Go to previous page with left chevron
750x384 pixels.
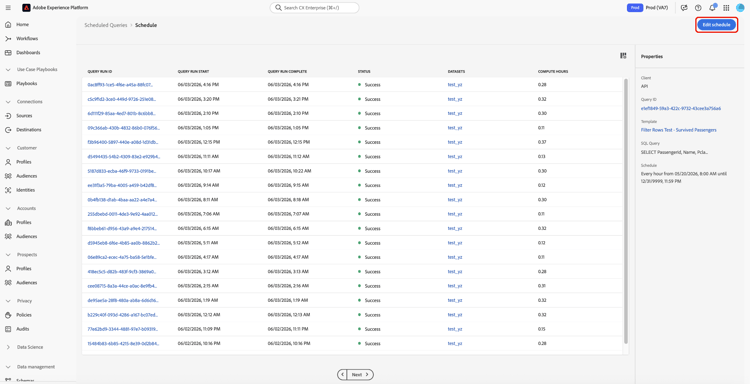pyautogui.click(x=342, y=374)
